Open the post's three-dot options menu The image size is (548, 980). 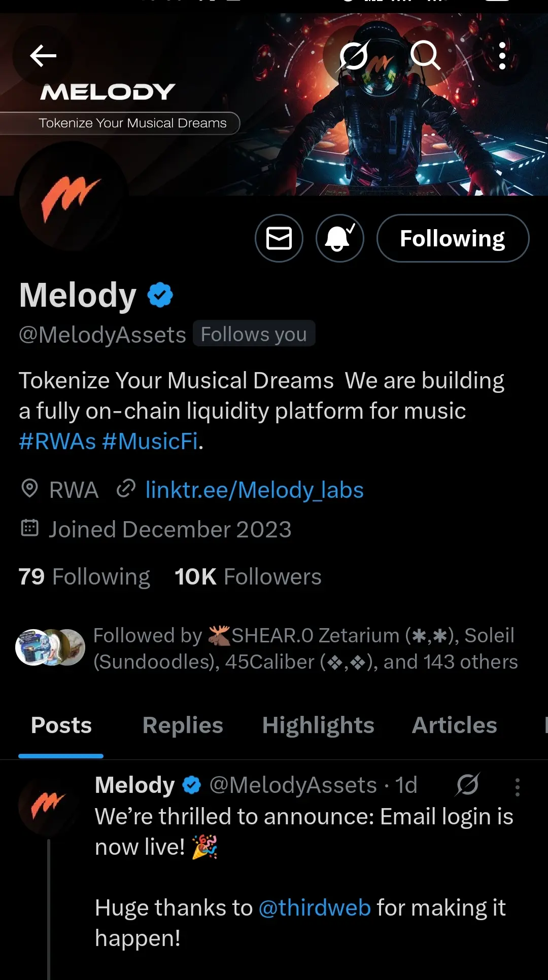[x=517, y=787]
